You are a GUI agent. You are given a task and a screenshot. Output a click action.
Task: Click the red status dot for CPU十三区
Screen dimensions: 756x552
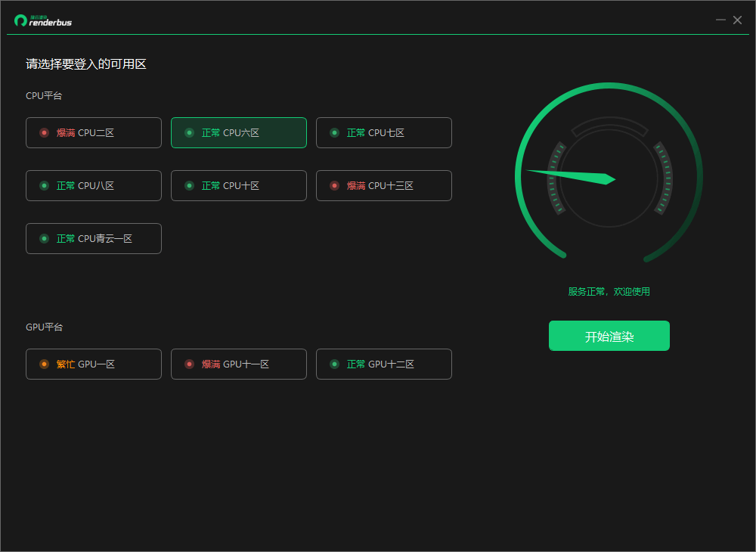335,185
